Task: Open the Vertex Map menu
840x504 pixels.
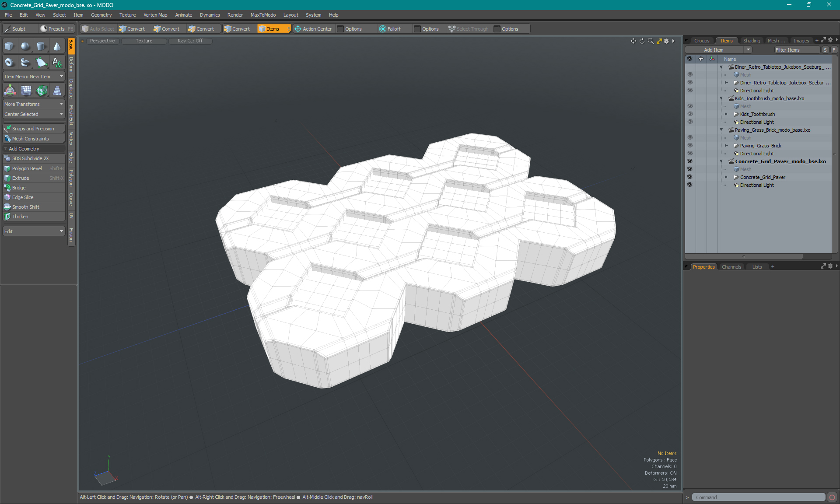Action: pos(155,15)
